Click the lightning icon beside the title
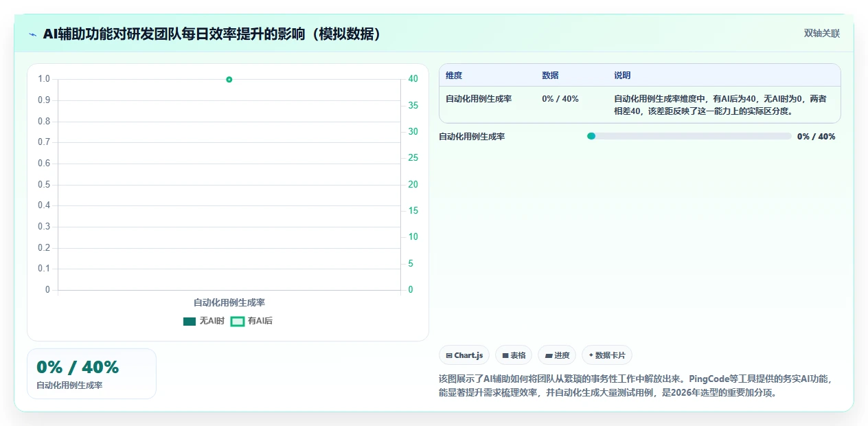This screenshot has height=426, width=868. click(x=33, y=34)
